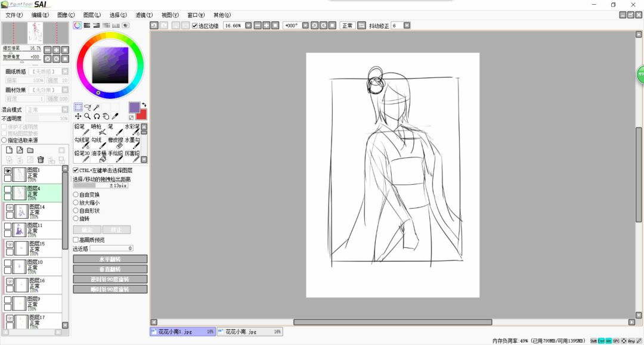
Task: Pick the eyedropper color picker tool
Action: pos(115,117)
